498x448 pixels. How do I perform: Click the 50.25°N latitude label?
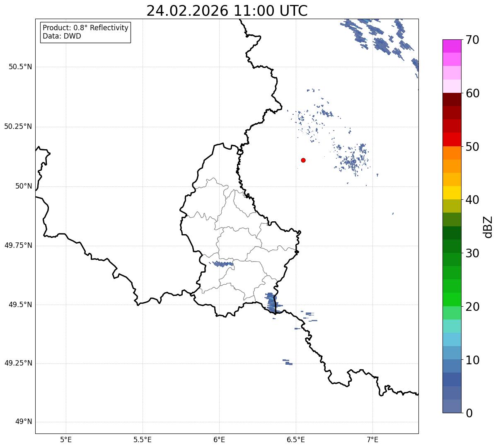pos(18,127)
